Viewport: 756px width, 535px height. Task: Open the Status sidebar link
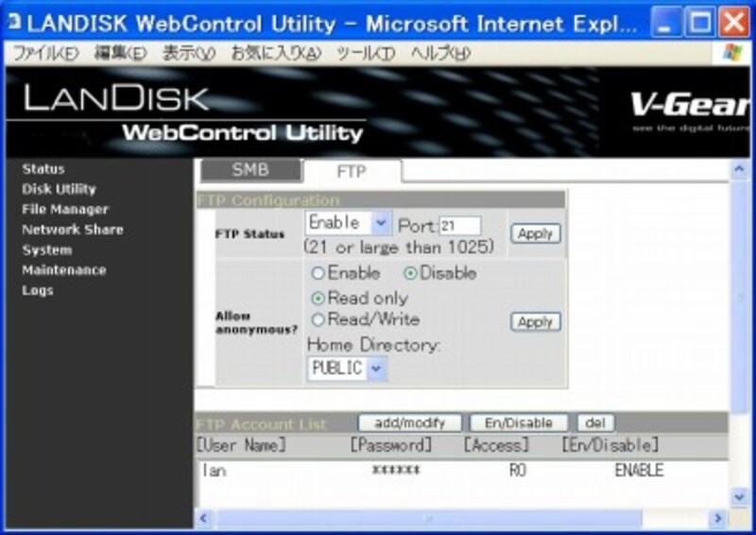click(43, 169)
